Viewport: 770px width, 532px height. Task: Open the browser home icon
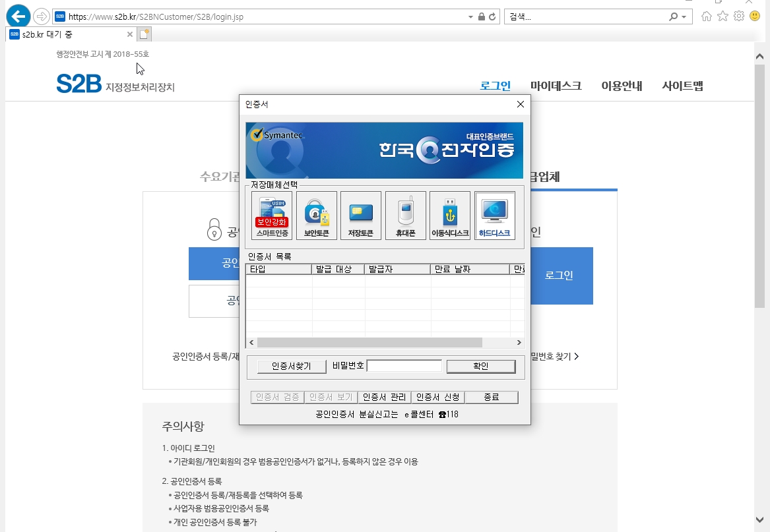tap(707, 16)
